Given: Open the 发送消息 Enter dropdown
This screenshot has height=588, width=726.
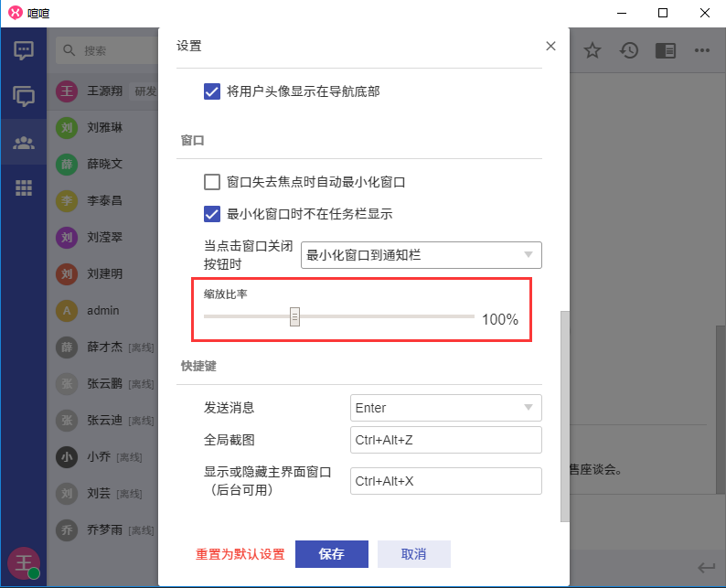Looking at the screenshot, I should point(446,408).
